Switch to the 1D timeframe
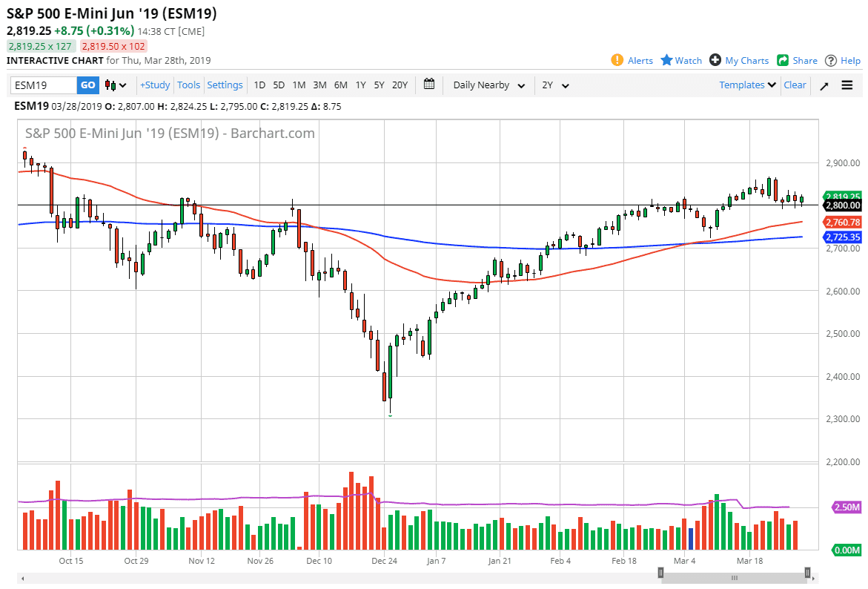This screenshot has height=589, width=868. click(259, 85)
